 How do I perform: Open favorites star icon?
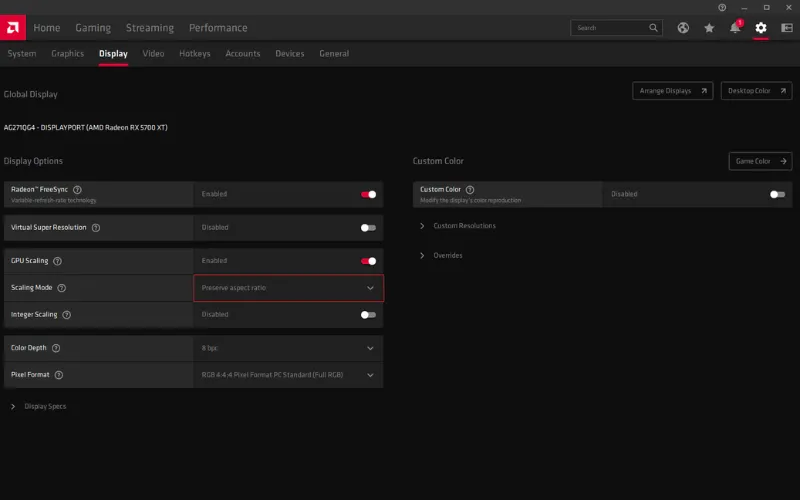tap(709, 28)
